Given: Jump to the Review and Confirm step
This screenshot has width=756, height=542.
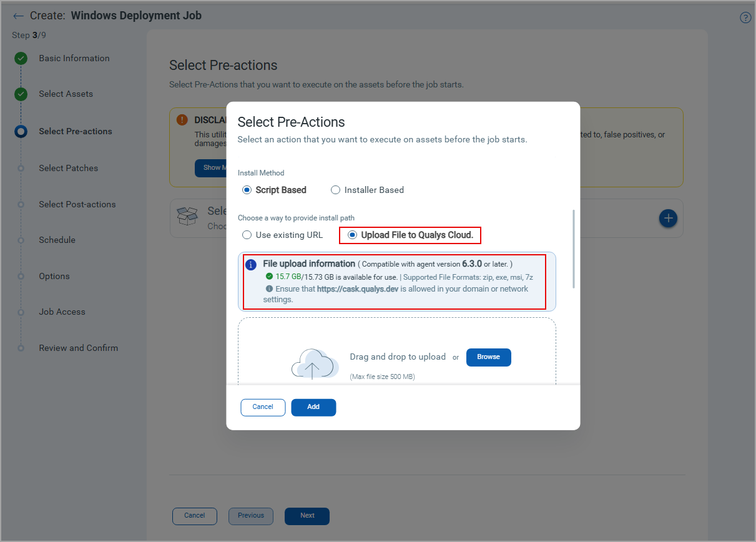Looking at the screenshot, I should tap(78, 348).
